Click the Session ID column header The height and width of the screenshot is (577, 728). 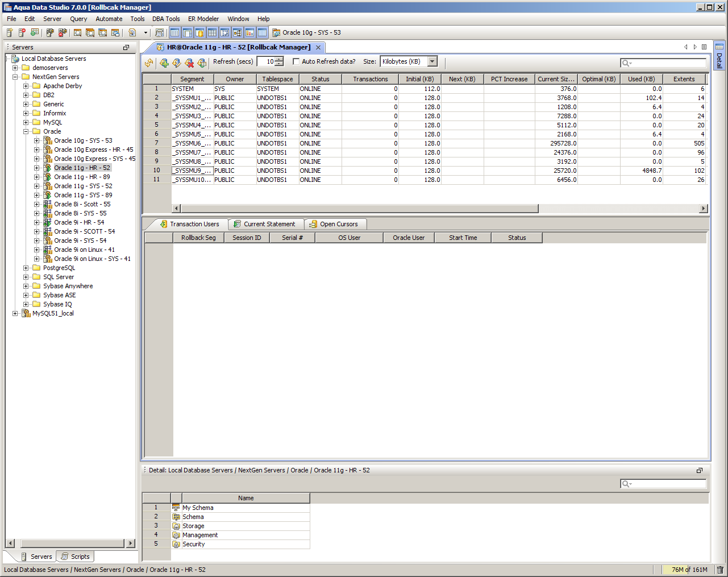tap(247, 238)
